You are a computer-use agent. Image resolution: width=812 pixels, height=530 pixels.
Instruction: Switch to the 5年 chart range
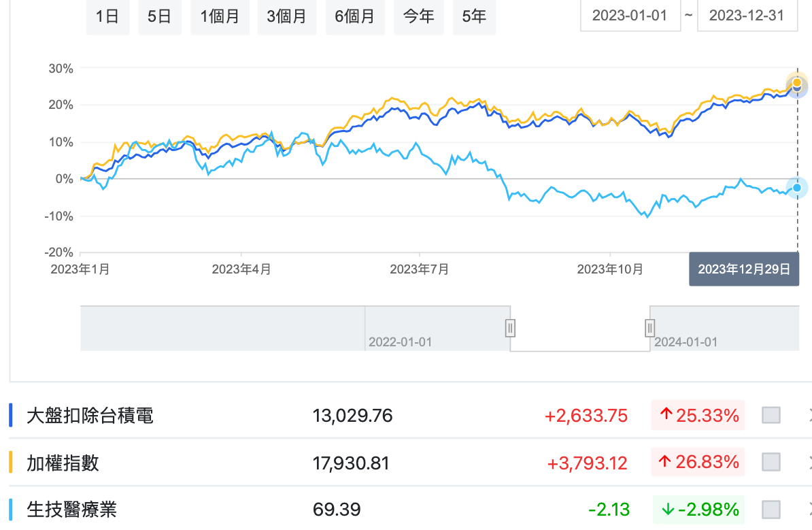click(474, 16)
